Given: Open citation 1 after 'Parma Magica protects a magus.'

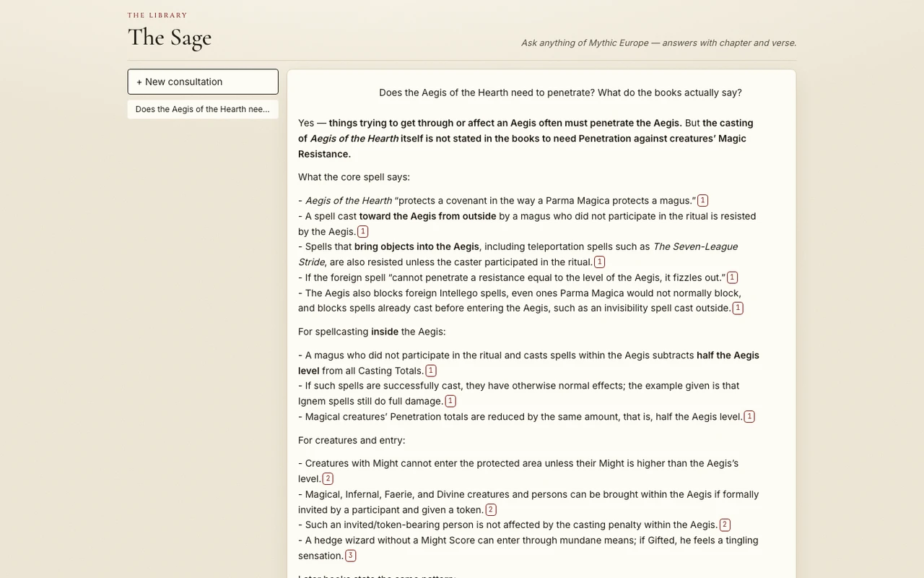Looking at the screenshot, I should (x=703, y=201).
